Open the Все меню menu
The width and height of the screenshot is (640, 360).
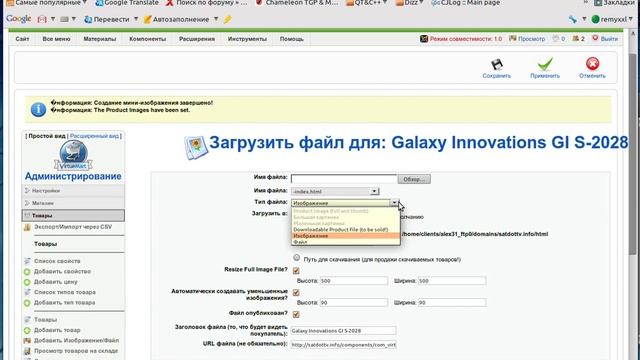56,39
